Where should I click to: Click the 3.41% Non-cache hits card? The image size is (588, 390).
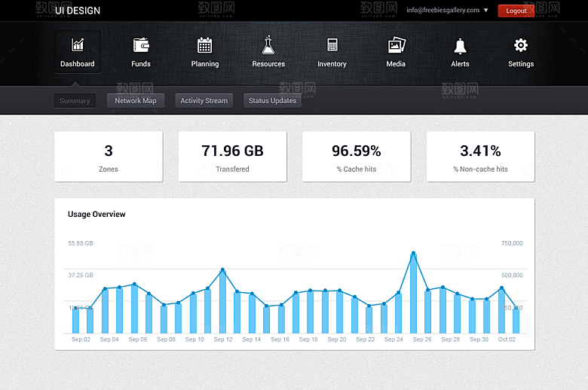pyautogui.click(x=480, y=157)
